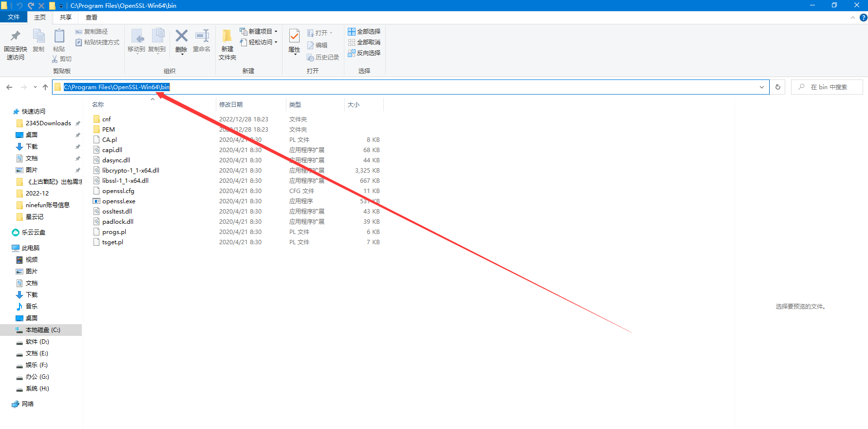The image size is (868, 429).
Task: Sort by Date modified column header
Action: click(231, 105)
